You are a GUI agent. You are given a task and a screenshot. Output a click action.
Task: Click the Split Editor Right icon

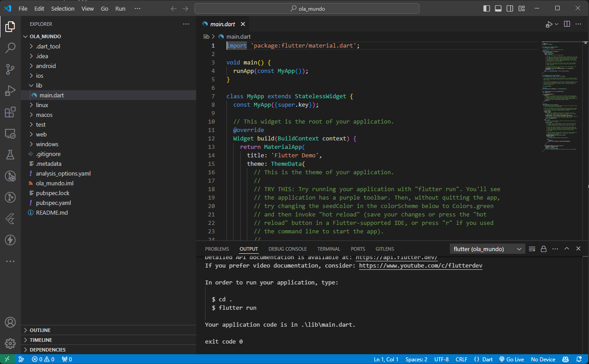tap(567, 24)
